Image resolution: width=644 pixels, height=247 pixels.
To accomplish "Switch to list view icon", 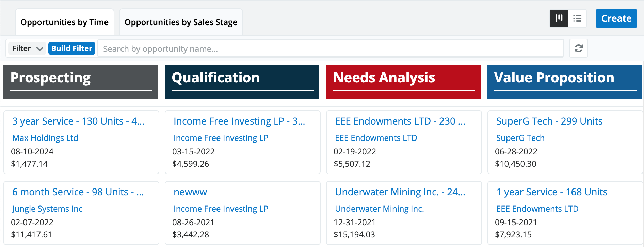I will [577, 18].
